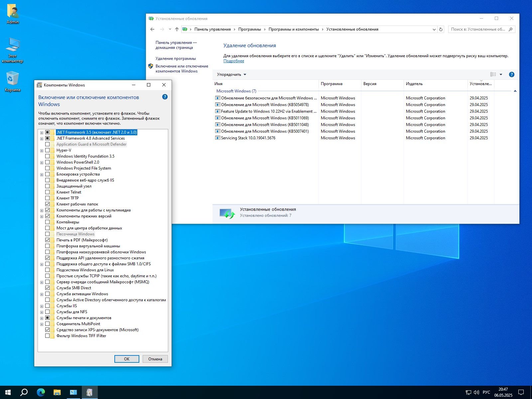Open the address bar history dropdown
This screenshot has width=532, height=399.
pos(434,29)
